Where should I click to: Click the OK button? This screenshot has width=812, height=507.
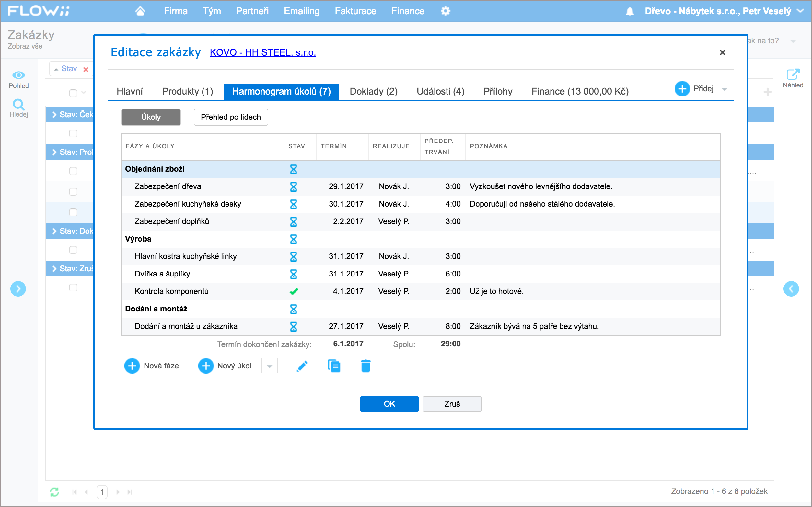tap(389, 404)
